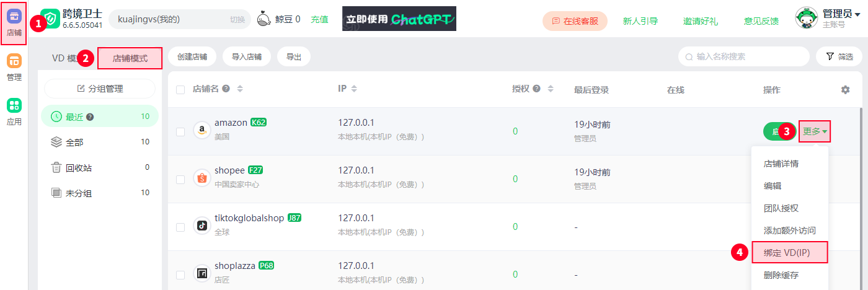Open the 应用 sidebar icon
868x290 pixels.
click(x=14, y=112)
